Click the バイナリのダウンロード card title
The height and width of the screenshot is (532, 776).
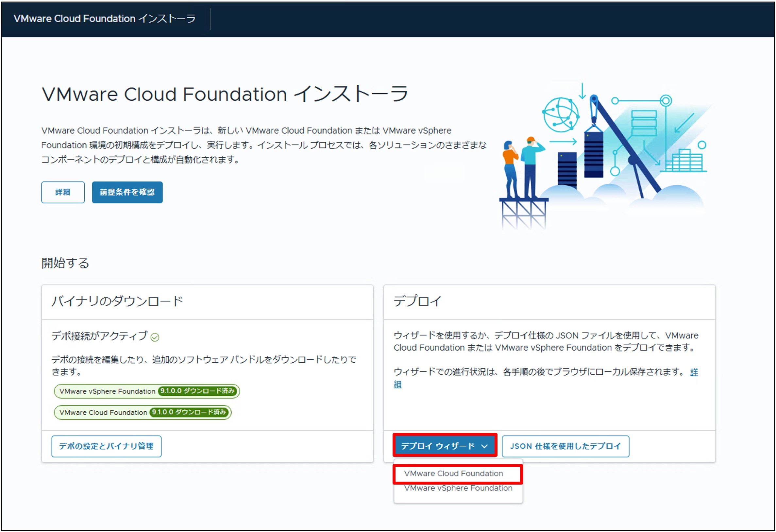[x=117, y=301]
